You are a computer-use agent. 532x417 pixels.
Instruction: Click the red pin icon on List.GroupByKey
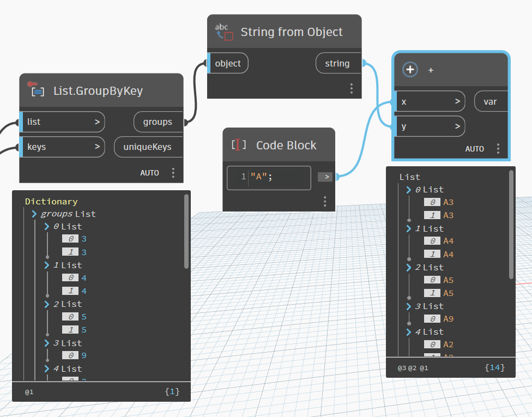coord(32,84)
